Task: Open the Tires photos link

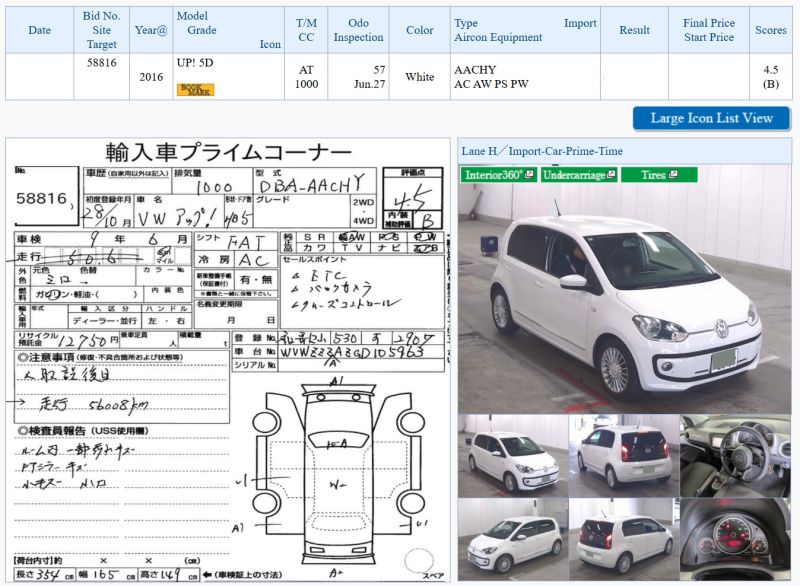Action: (x=659, y=175)
